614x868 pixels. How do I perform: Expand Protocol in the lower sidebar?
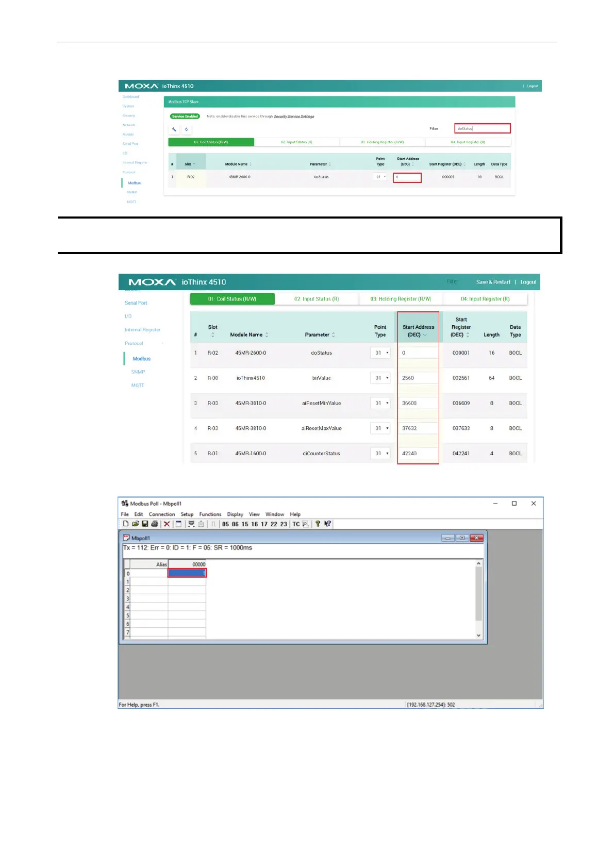coord(134,343)
